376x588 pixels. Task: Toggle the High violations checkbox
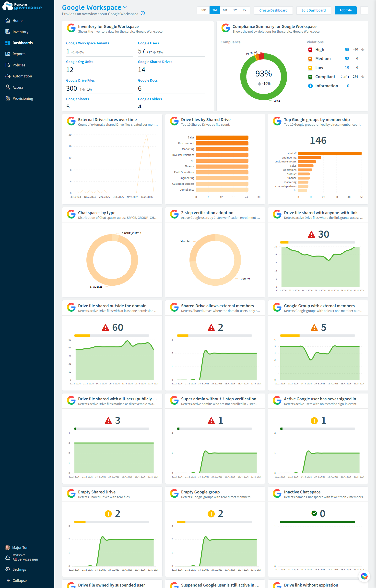click(x=310, y=49)
